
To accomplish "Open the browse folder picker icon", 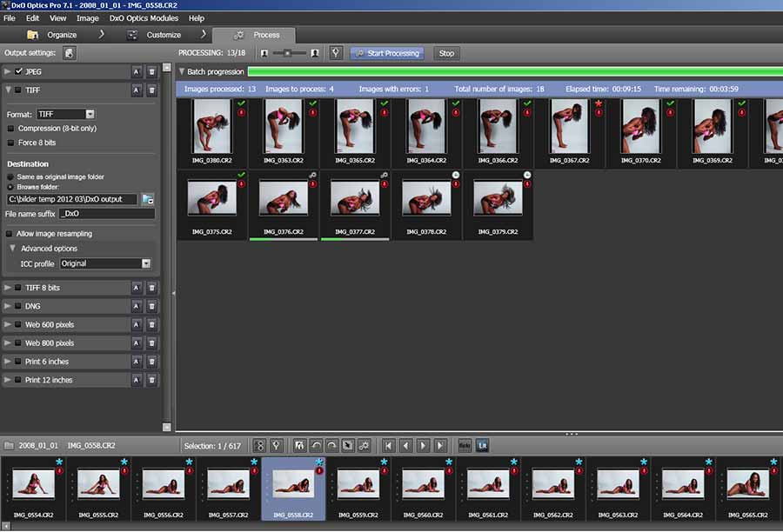I will (x=148, y=200).
